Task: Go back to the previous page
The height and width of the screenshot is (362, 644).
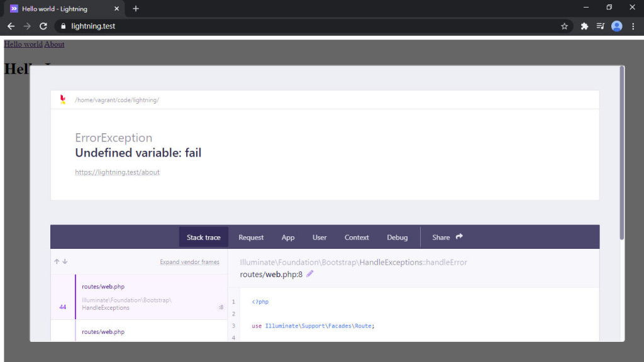Action: 11,26
